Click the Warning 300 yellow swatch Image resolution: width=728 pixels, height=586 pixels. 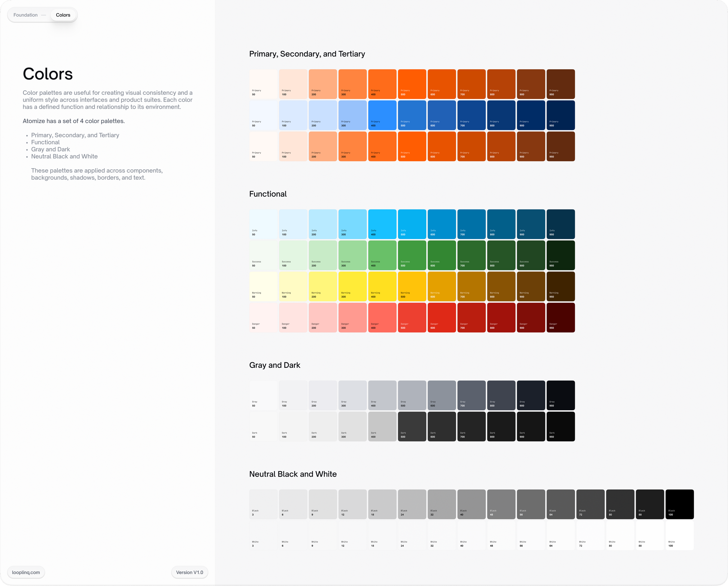[x=352, y=286]
